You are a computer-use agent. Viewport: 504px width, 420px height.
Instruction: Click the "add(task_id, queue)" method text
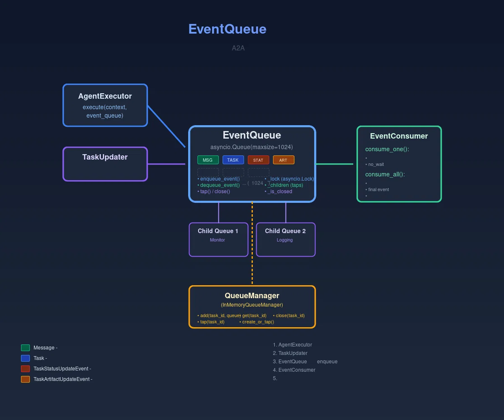pyautogui.click(x=219, y=315)
